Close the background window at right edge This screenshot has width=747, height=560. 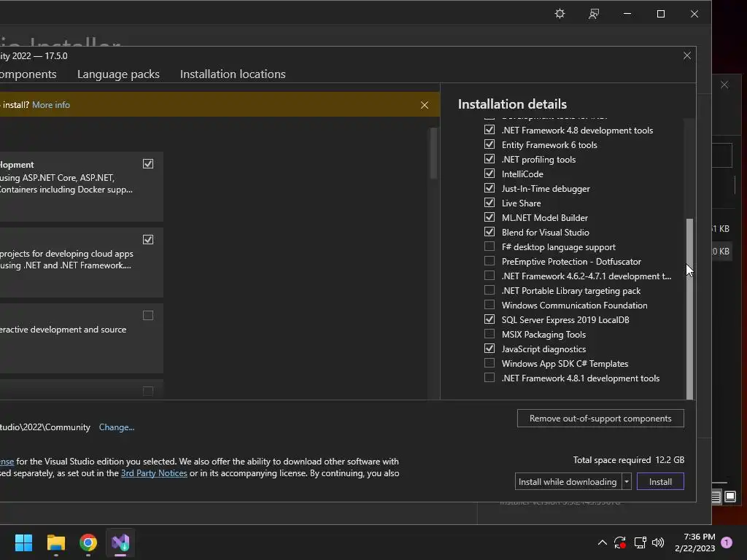724,85
